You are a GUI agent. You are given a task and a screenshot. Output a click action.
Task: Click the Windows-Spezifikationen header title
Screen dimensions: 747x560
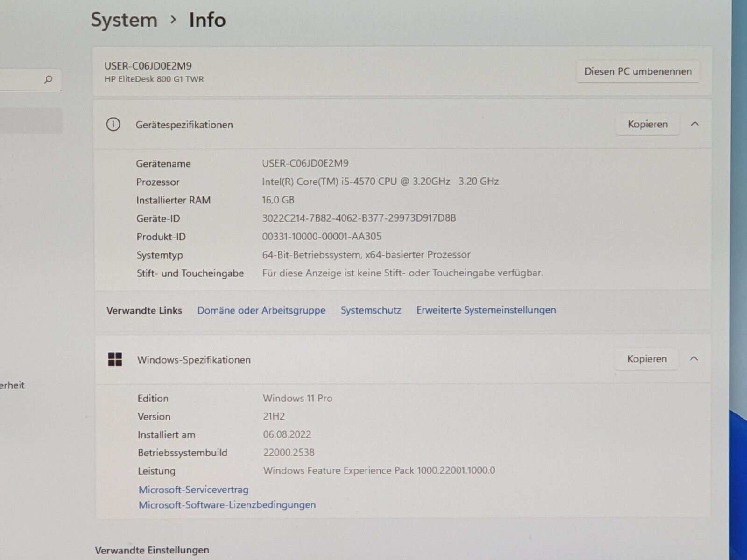tap(194, 360)
